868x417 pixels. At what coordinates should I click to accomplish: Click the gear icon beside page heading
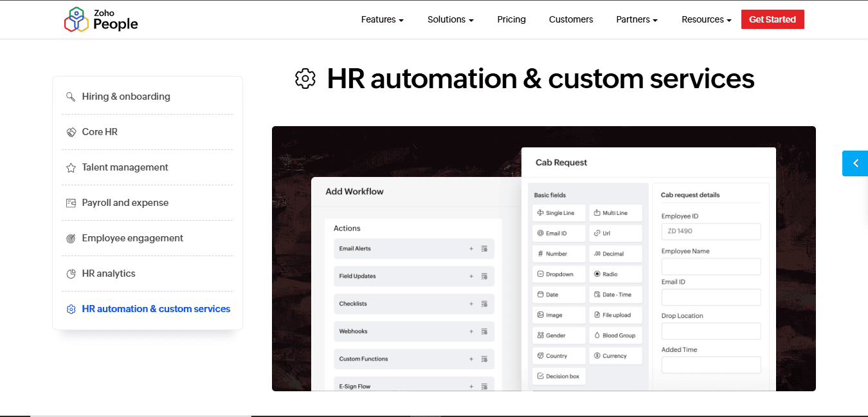305,79
